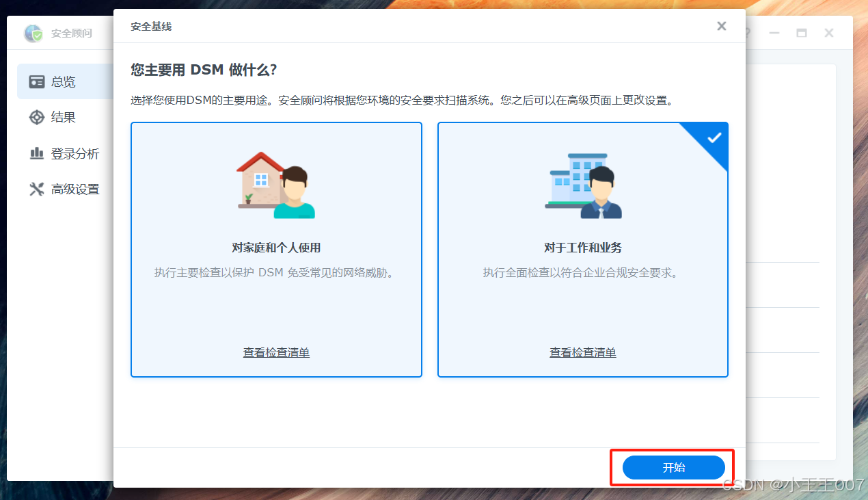
Task: Close the 安全顾问 background window
Action: coord(829,33)
